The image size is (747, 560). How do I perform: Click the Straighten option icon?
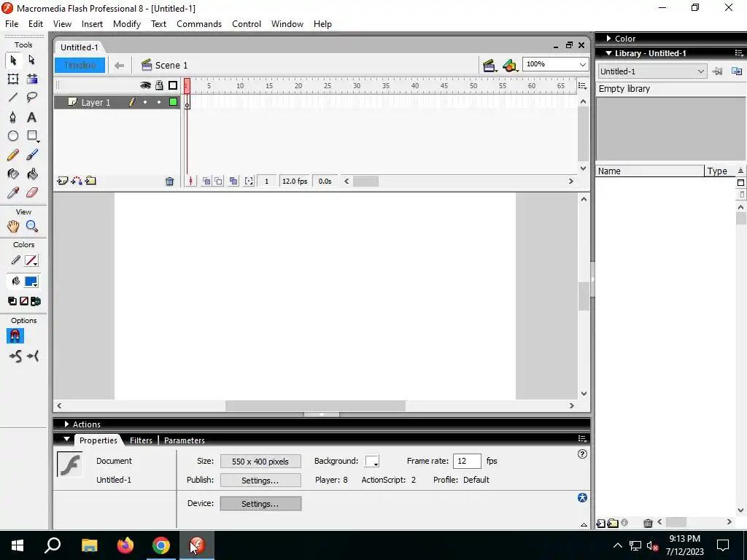point(33,356)
